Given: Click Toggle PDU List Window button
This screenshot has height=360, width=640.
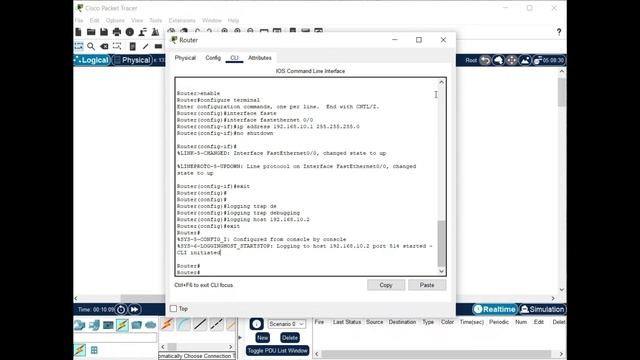Looking at the screenshot, I should click(x=278, y=351).
